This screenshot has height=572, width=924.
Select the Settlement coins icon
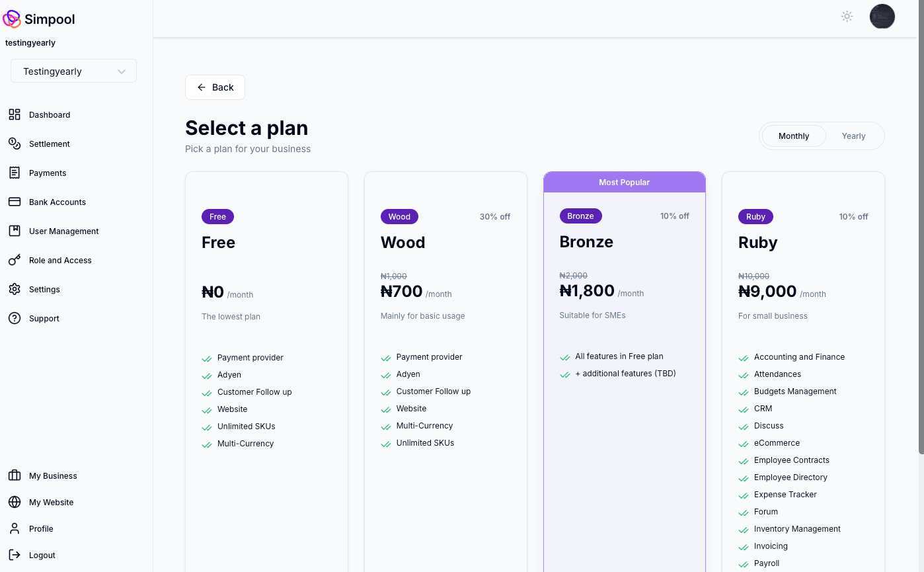tap(15, 143)
